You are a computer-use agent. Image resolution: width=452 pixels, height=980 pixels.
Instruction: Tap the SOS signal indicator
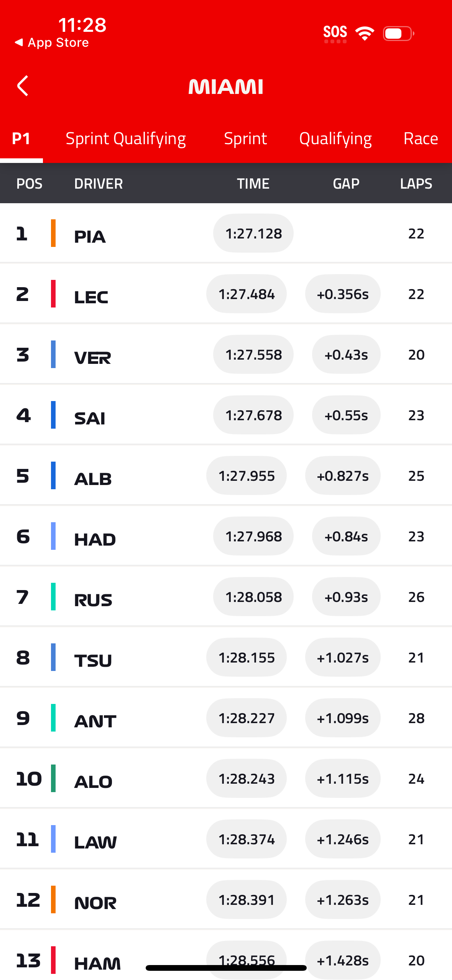tap(335, 31)
